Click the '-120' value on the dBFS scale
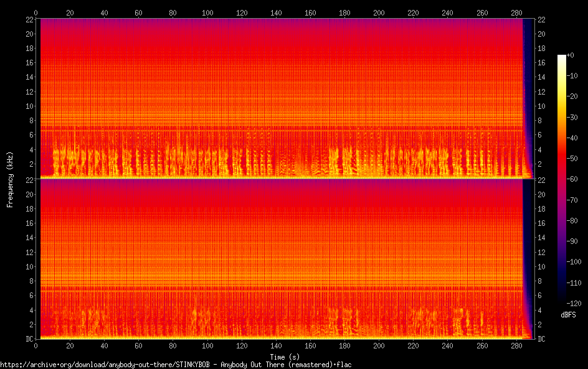 [x=574, y=304]
